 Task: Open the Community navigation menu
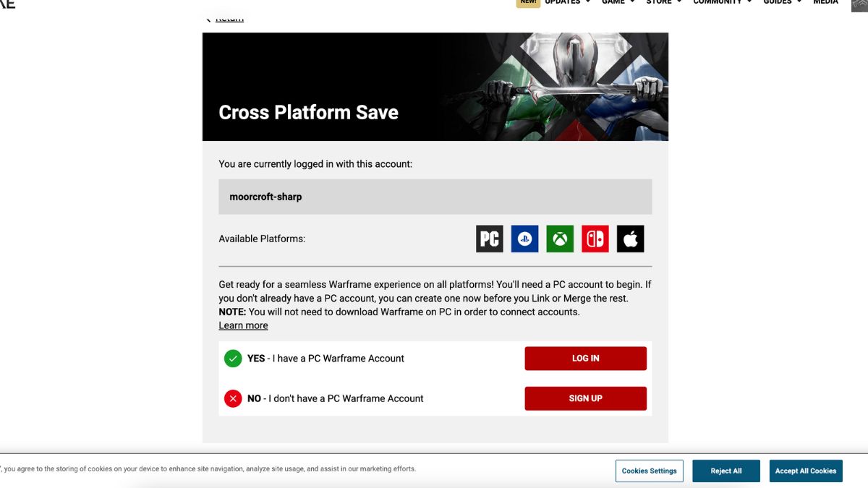click(x=723, y=2)
